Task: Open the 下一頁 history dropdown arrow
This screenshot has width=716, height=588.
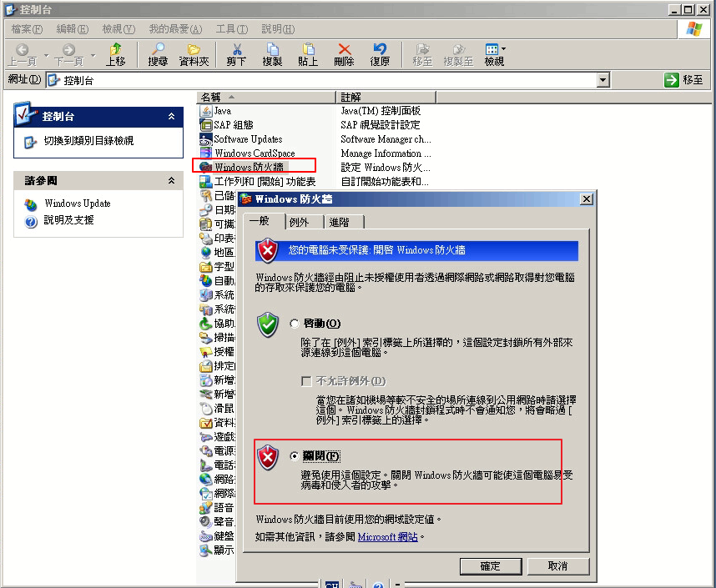Action: tap(93, 55)
